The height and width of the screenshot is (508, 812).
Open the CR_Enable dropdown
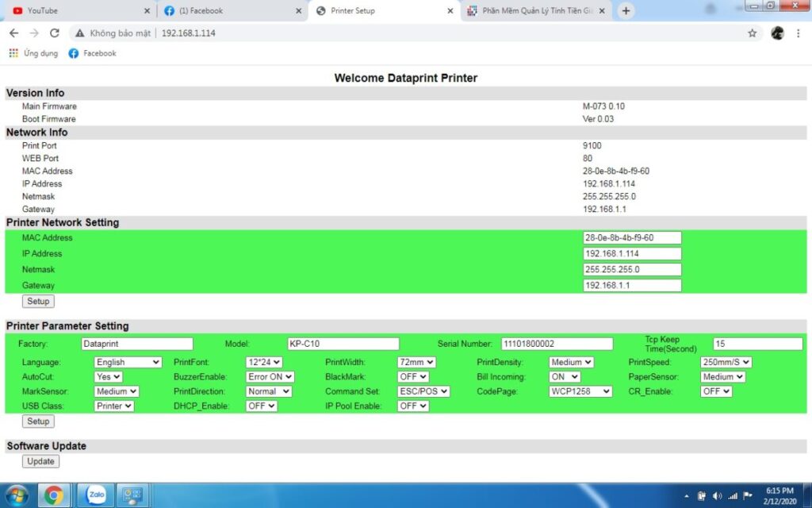716,391
